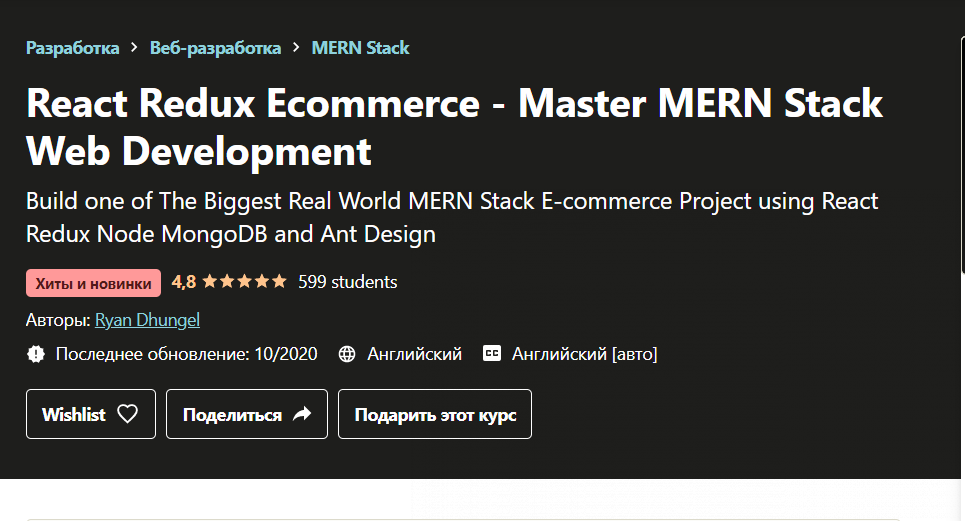Viewport: 965px width, 521px height.
Task: Click the 599 students count
Action: pos(347,282)
